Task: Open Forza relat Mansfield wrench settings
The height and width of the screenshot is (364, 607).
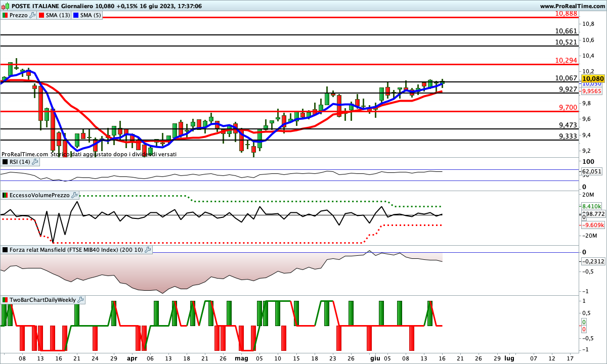Action: tap(148, 249)
